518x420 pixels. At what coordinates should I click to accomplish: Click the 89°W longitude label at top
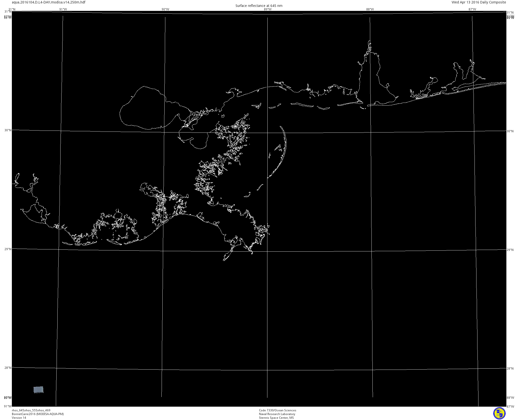268,9
